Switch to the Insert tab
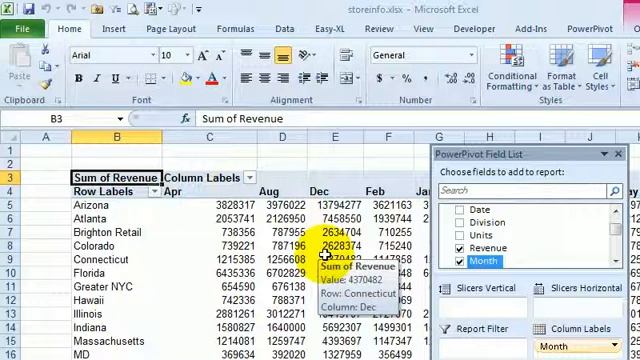The width and height of the screenshot is (640, 360). pos(113,29)
